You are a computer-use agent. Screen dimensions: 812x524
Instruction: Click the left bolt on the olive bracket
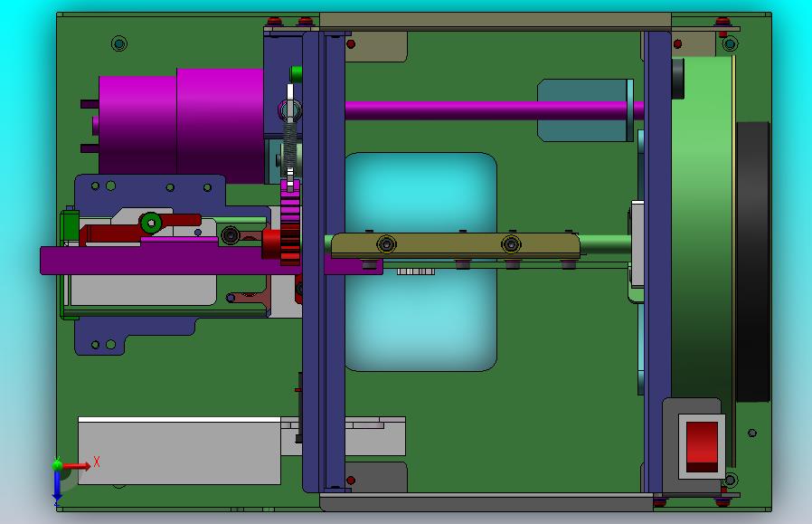pyautogui.click(x=386, y=243)
